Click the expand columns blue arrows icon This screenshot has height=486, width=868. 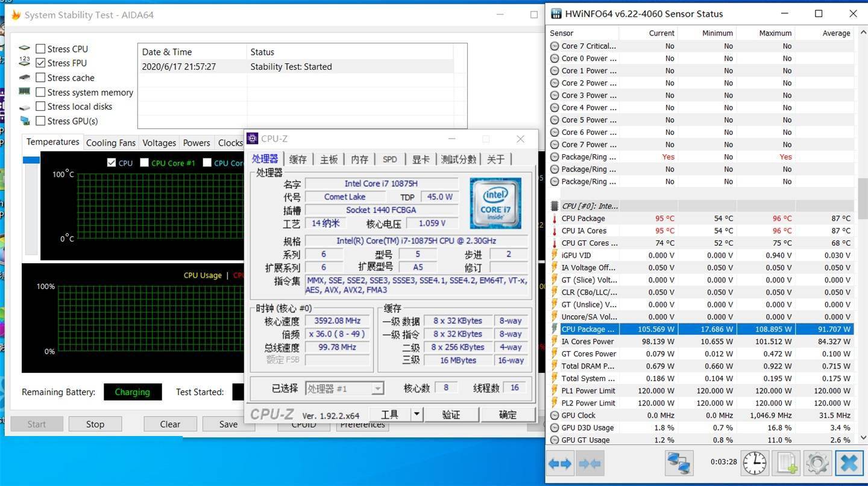(560, 463)
